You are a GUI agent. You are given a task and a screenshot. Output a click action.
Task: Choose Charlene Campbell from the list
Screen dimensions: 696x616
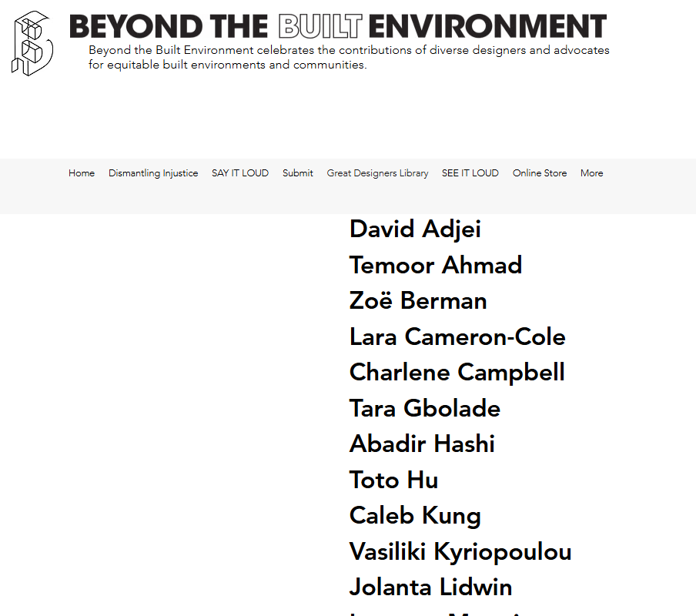[457, 373]
